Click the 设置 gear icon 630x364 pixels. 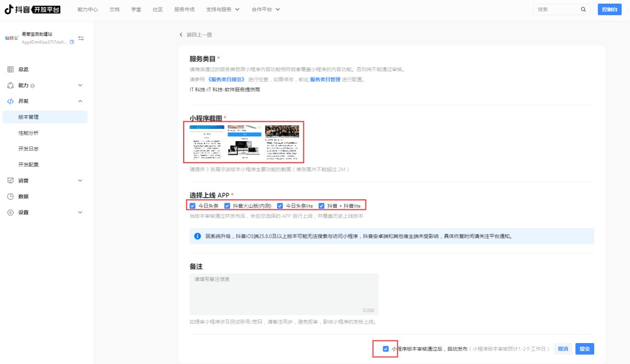(x=10, y=212)
